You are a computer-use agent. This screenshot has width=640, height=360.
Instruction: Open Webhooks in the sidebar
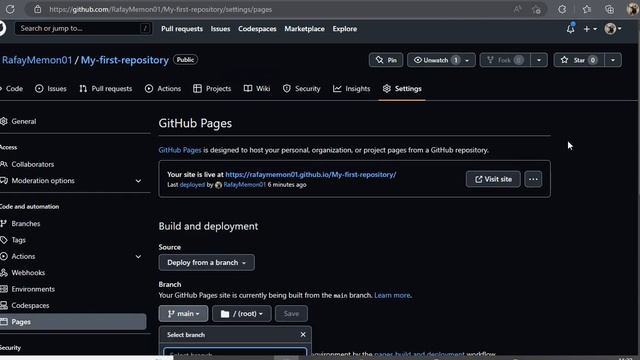(x=28, y=272)
